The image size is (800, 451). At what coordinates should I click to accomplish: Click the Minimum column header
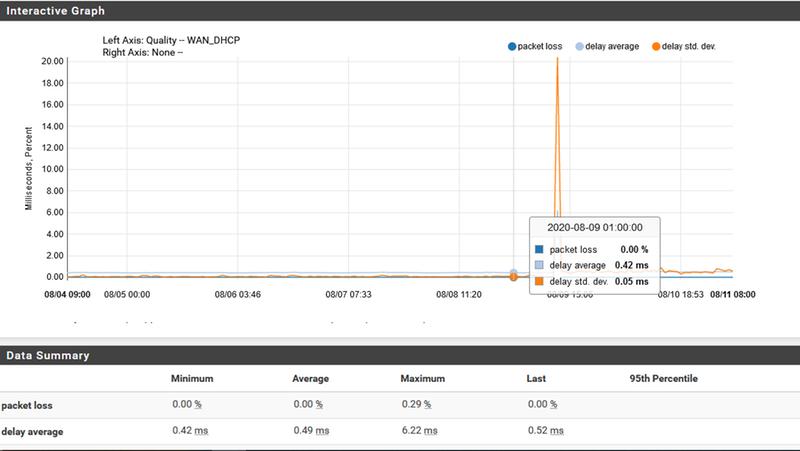pyautogui.click(x=192, y=379)
